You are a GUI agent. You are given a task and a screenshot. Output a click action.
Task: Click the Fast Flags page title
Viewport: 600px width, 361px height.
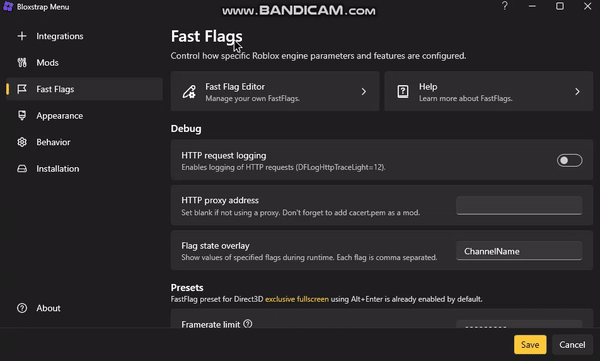pyautogui.click(x=206, y=36)
